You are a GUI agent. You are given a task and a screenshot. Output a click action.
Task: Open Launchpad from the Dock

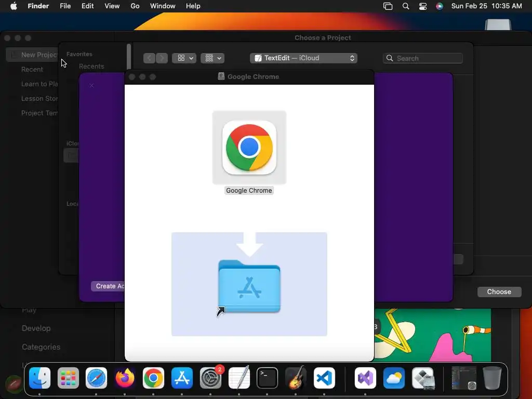68,378
